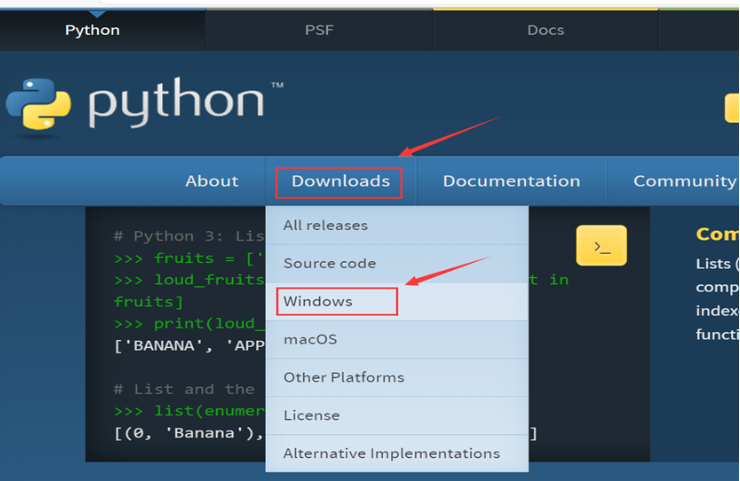Image resolution: width=740 pixels, height=481 pixels.
Task: Open the Docs top tab
Action: pos(546,30)
